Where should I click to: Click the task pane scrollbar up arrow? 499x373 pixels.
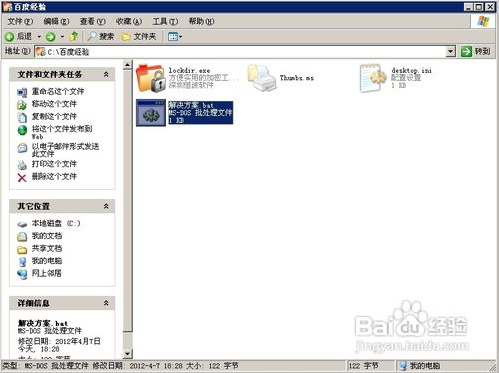[x=127, y=65]
